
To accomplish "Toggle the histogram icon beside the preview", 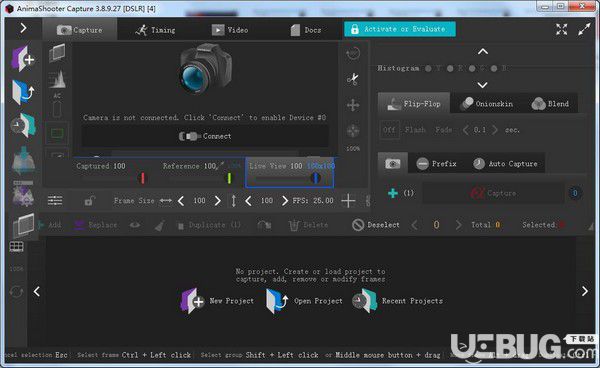I will 57,79.
